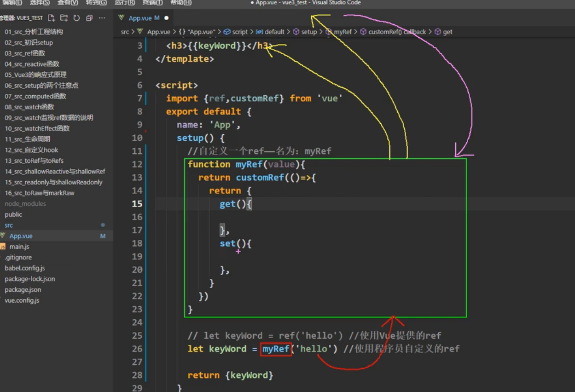Open the 运行(R) menu

point(125,3)
